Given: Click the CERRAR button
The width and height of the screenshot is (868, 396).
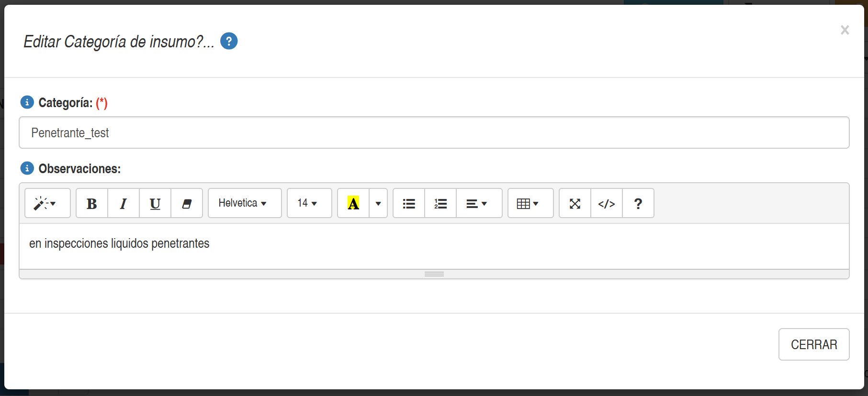Looking at the screenshot, I should [x=813, y=344].
